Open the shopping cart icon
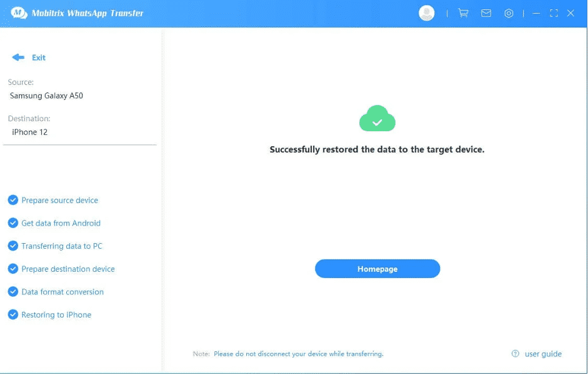 [x=463, y=13]
